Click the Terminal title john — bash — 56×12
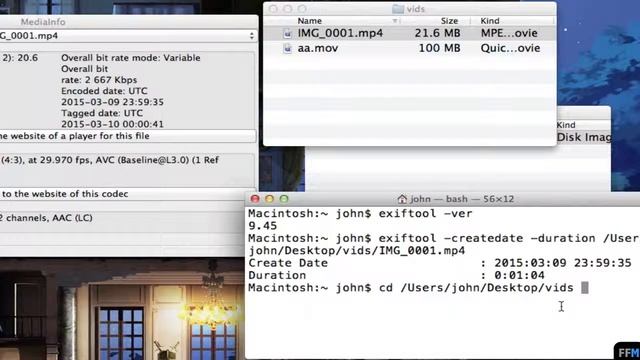The height and width of the screenshot is (360, 640). coord(462,199)
